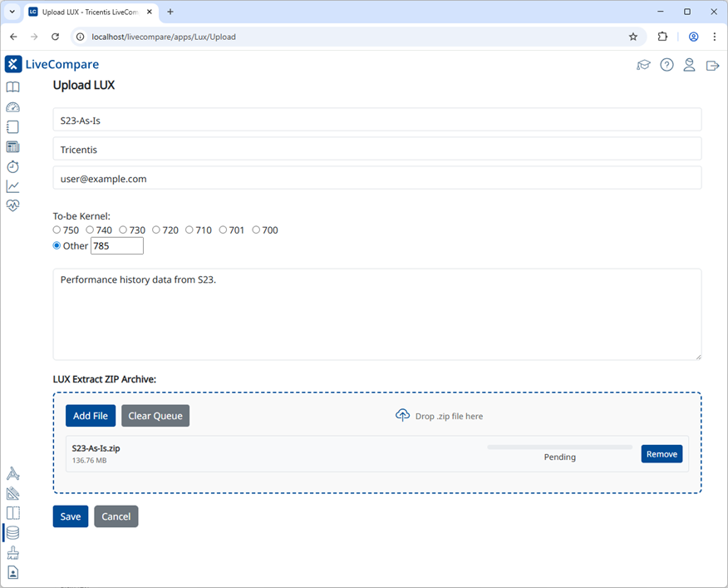
Task: Click the logout icon at top right
Action: tap(712, 64)
